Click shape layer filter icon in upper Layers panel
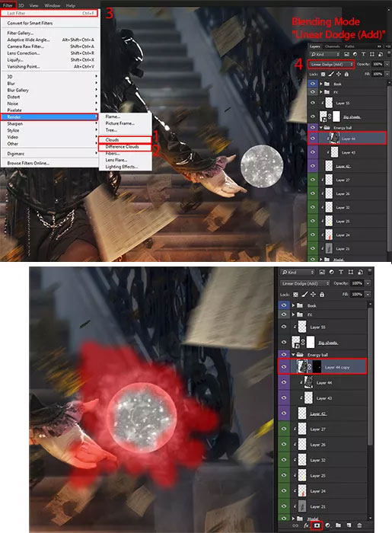392x533 pixels. (371, 54)
